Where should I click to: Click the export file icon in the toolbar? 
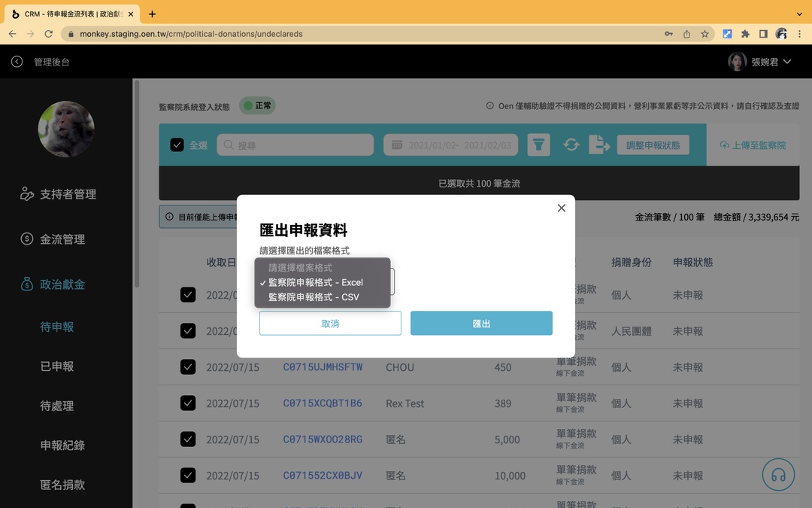click(599, 144)
